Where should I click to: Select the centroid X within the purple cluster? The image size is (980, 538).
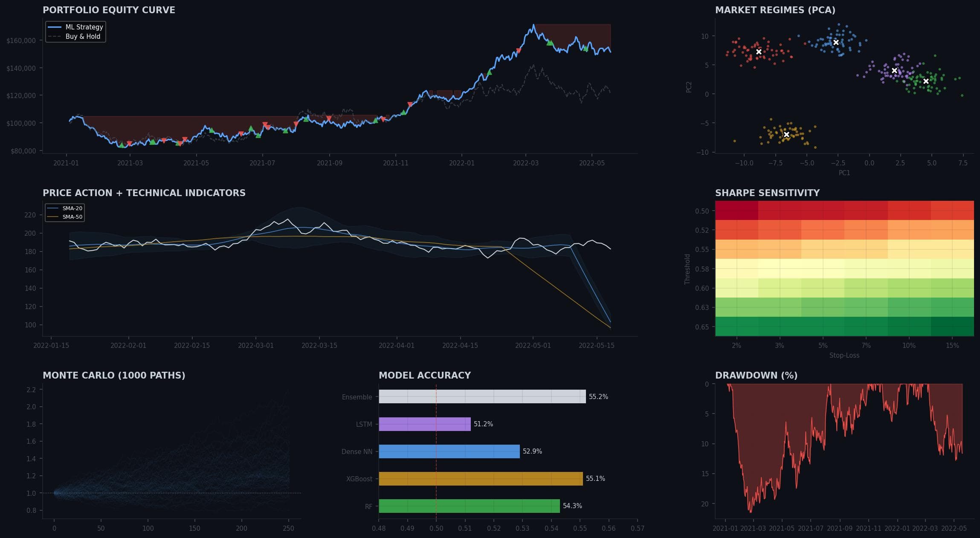click(895, 70)
